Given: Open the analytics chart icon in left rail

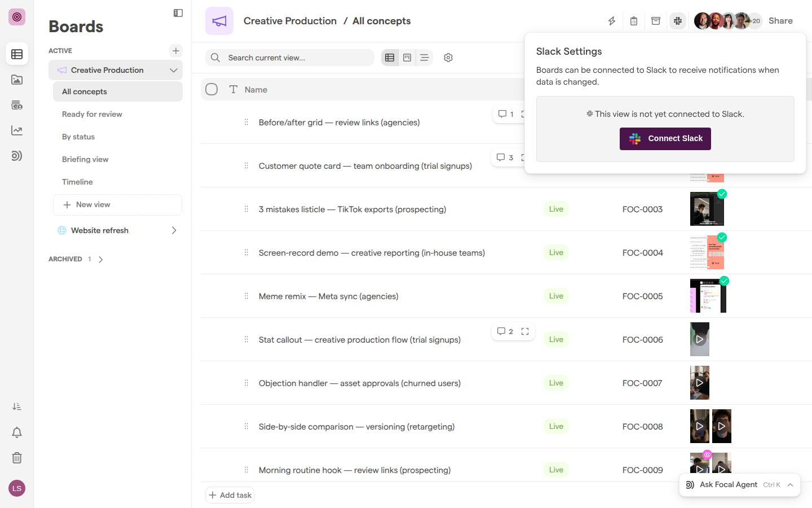Looking at the screenshot, I should click(x=17, y=130).
